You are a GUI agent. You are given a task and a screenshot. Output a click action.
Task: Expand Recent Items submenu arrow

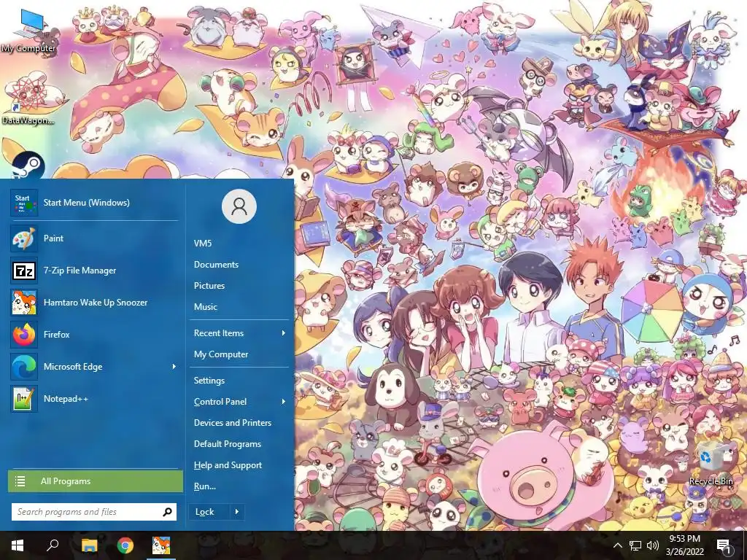coord(284,332)
